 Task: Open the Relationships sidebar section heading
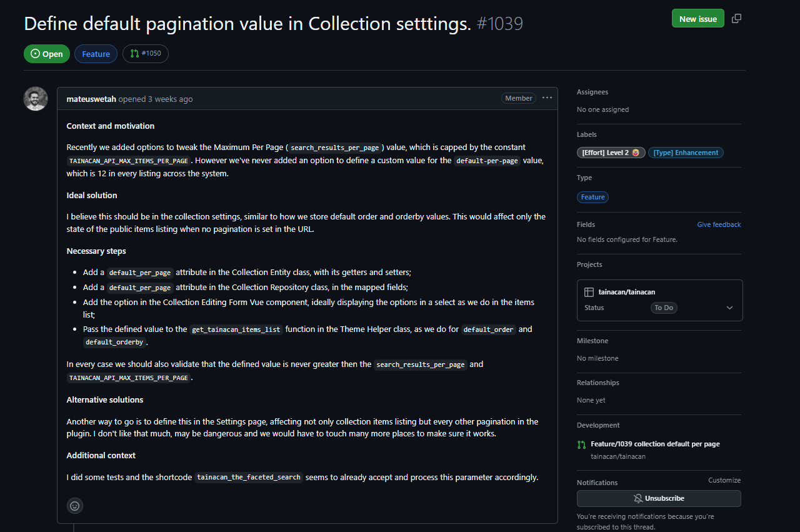coord(598,383)
